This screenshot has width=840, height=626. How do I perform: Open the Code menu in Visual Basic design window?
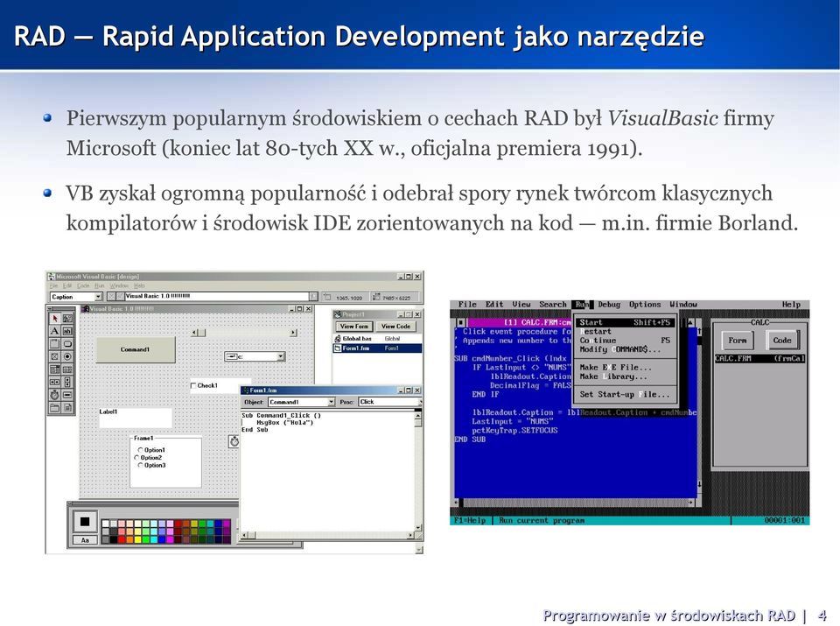click(x=84, y=286)
